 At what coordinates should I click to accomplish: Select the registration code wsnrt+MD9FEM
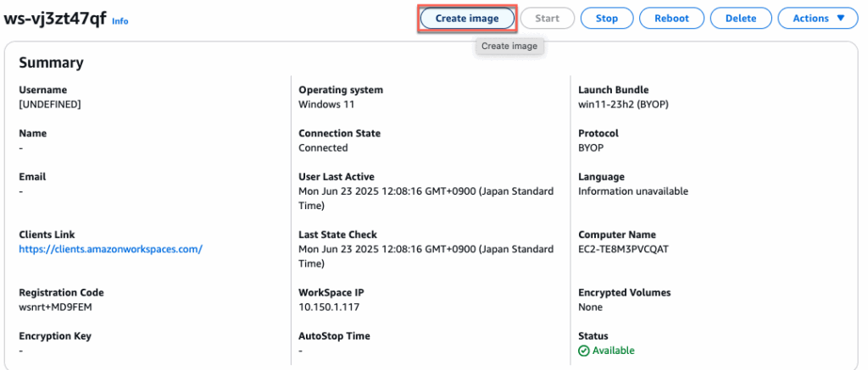click(54, 306)
